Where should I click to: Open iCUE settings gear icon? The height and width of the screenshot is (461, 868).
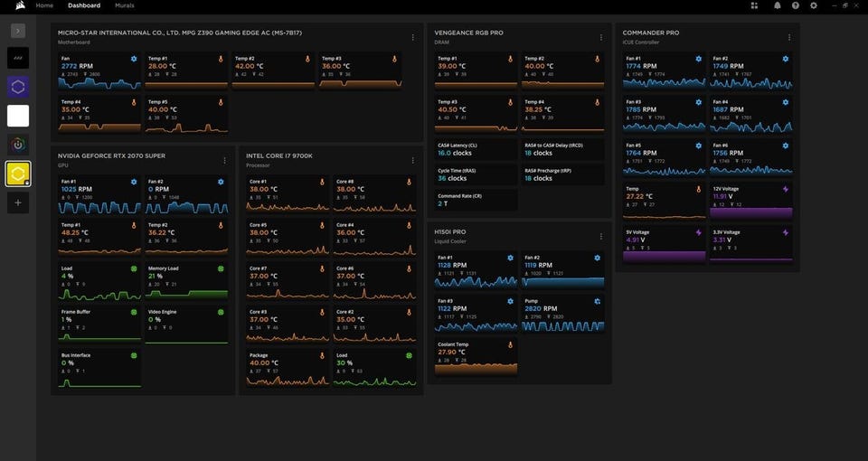pyautogui.click(x=814, y=5)
